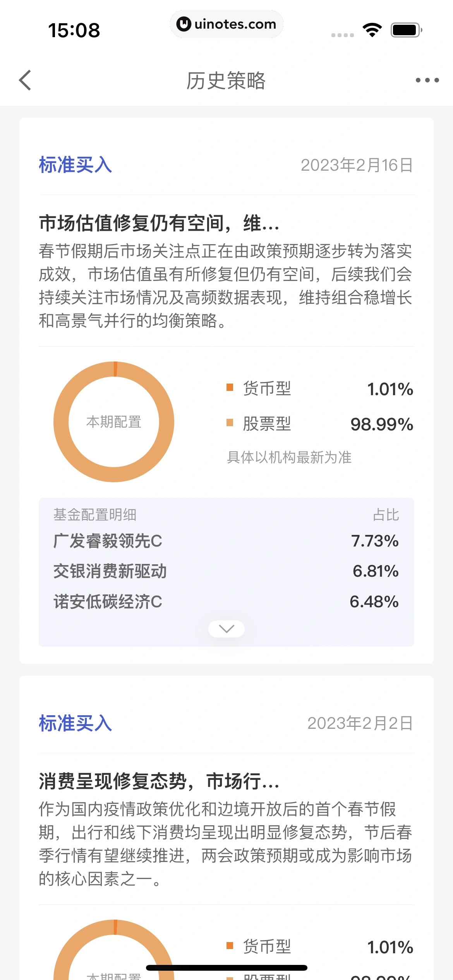Viewport: 453px width, 980px height.
Task: Expand the fund allocation detail list
Action: point(226,629)
